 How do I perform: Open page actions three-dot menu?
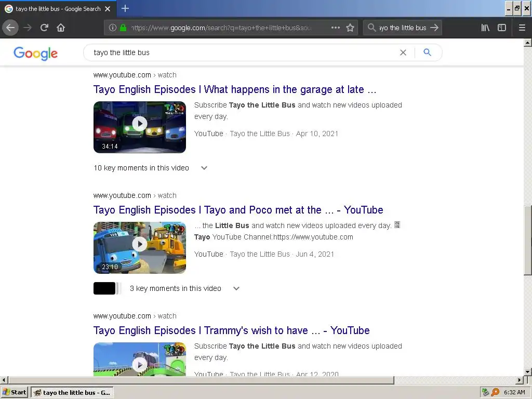coord(336,28)
